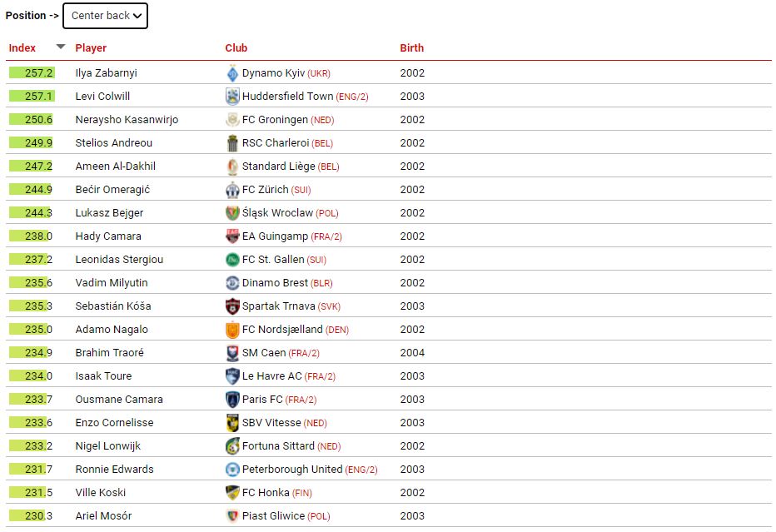
Task: Click the SBV Vitesse club crest
Action: pyautogui.click(x=232, y=423)
